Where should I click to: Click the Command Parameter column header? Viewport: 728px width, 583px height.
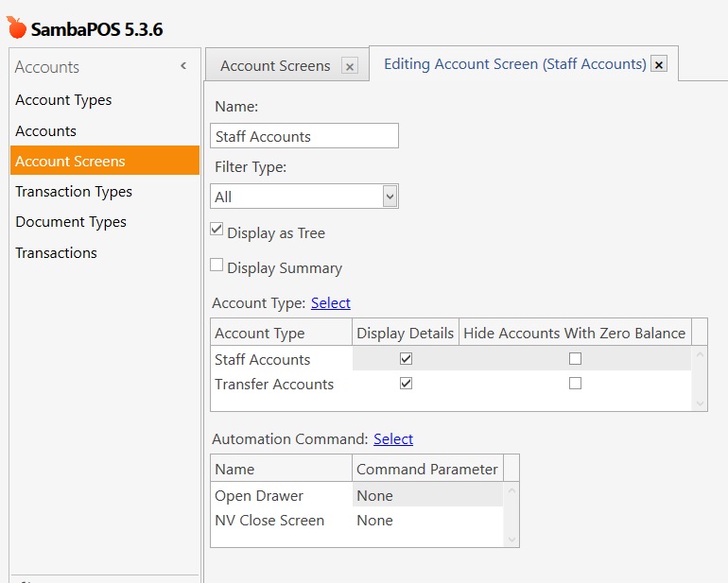427,469
